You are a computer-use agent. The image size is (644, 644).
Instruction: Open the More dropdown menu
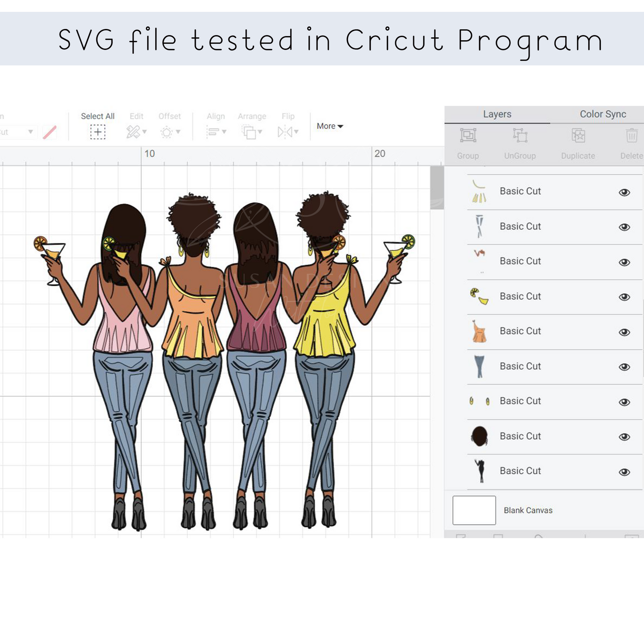point(330,126)
